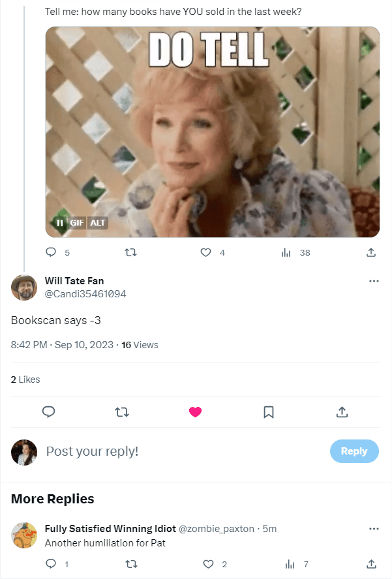Open Will Tate Fan profile picture

pyautogui.click(x=24, y=288)
